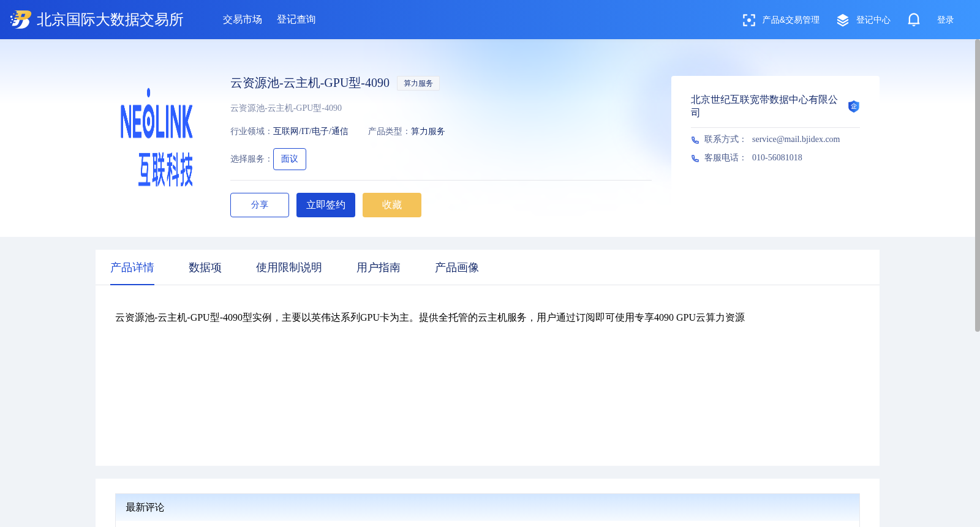Click the email service@mail.bjidex.com
The image size is (980, 527).
coord(796,140)
